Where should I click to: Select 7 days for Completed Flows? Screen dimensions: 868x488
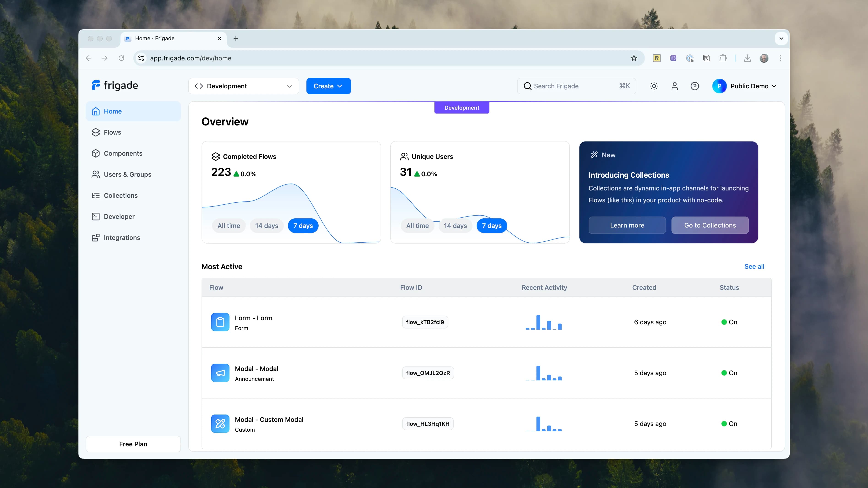coord(303,226)
